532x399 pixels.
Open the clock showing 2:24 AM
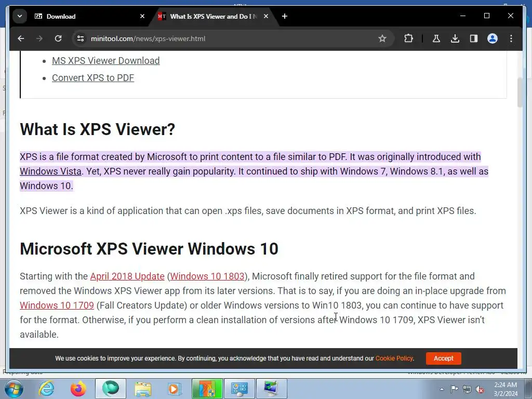[506, 389]
